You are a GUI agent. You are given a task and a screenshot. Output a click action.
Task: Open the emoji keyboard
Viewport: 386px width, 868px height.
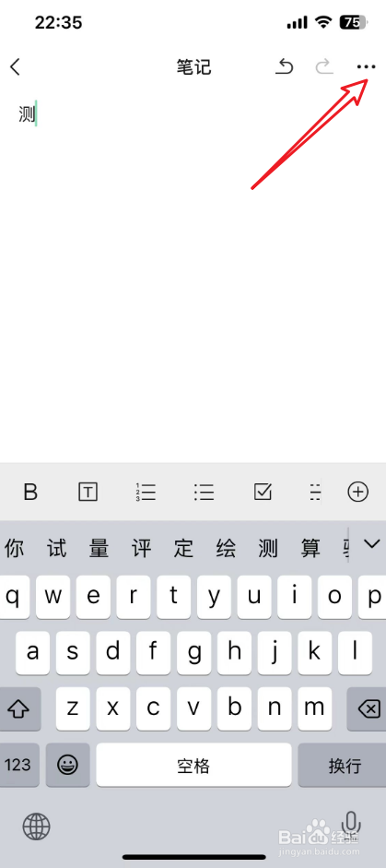tap(68, 765)
